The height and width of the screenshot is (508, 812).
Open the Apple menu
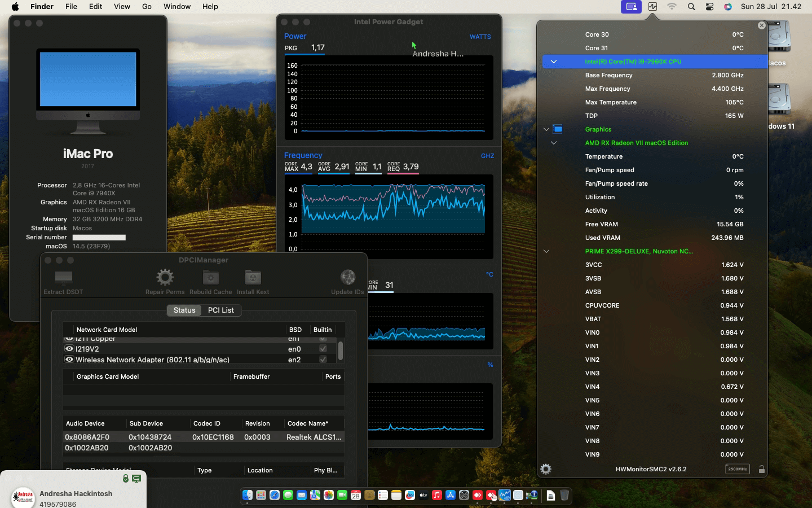15,7
